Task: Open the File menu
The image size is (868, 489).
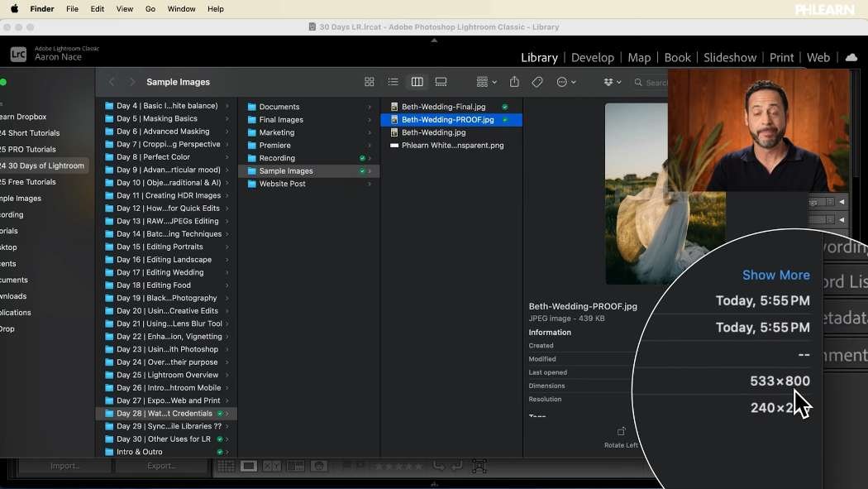Action: (72, 9)
